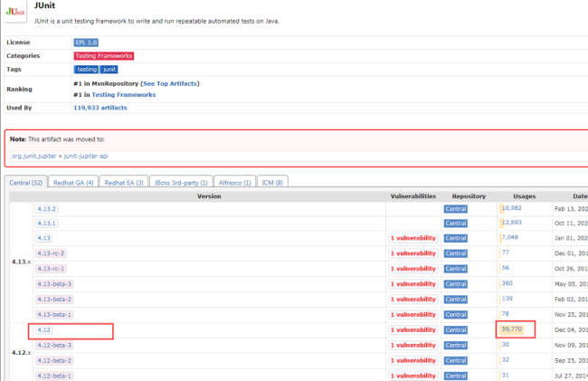Click Central repository badge for 4.13.1
This screenshot has height=381, width=588.
pos(456,224)
